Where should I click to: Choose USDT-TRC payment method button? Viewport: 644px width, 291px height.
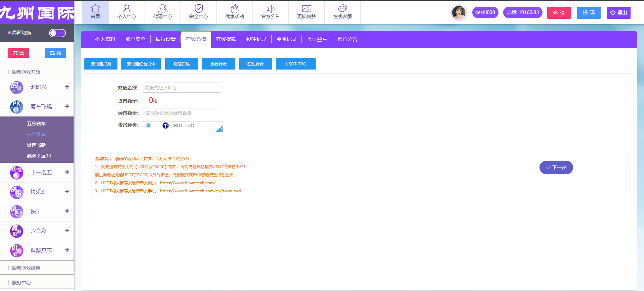click(x=296, y=64)
